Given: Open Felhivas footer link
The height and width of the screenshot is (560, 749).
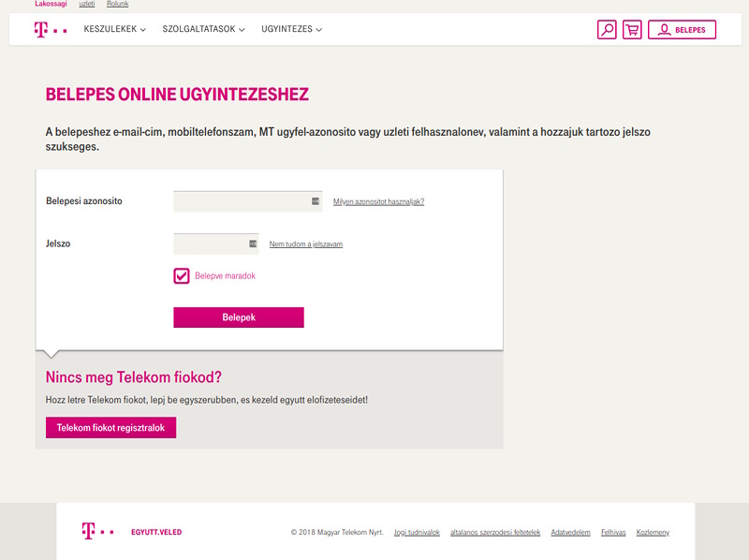Looking at the screenshot, I should coord(613,532).
